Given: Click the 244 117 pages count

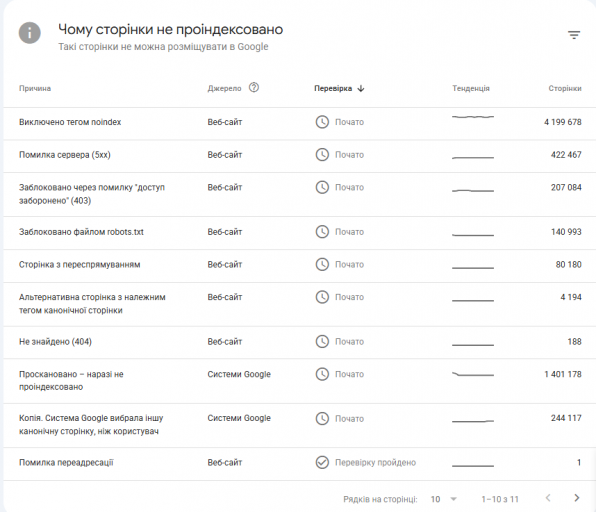Looking at the screenshot, I should click(566, 418).
